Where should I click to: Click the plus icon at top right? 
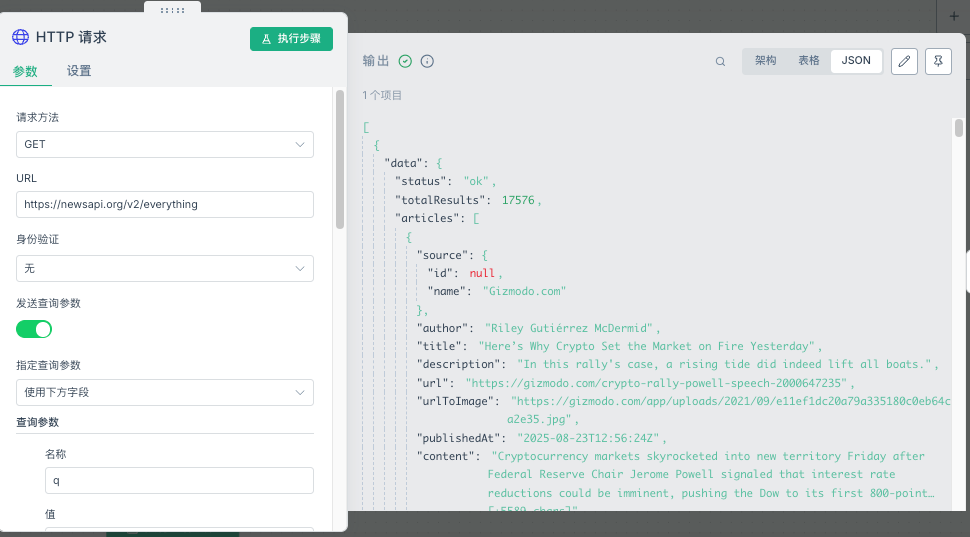tap(953, 15)
